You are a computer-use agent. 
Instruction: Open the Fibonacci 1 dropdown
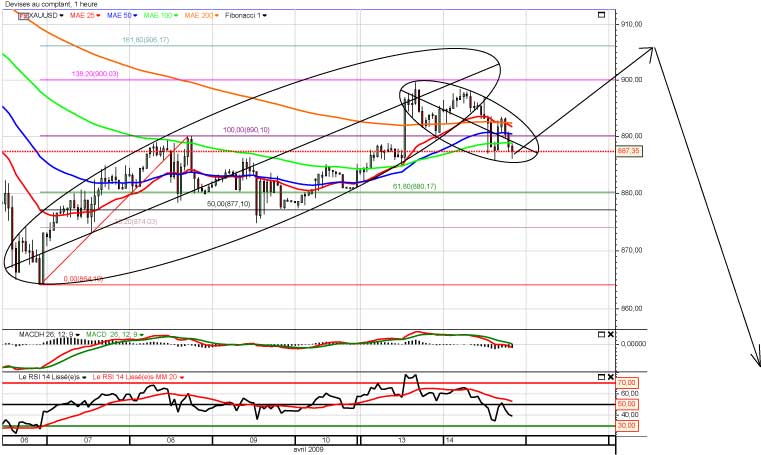point(265,17)
